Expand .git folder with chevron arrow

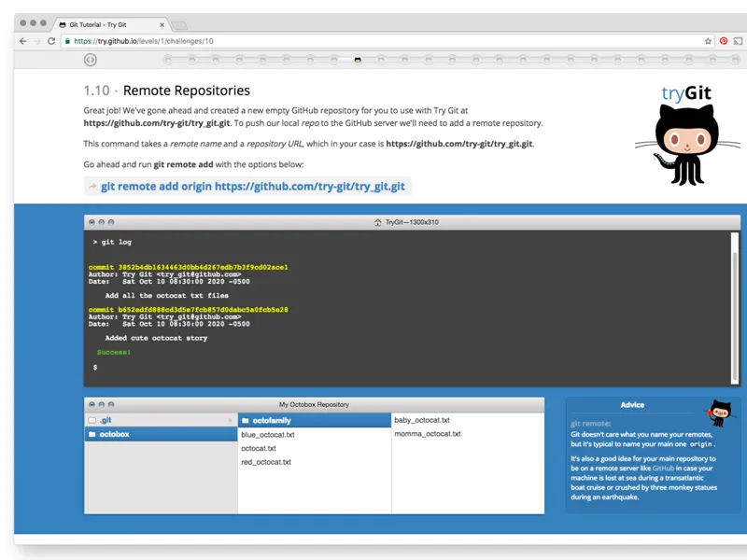(x=230, y=421)
